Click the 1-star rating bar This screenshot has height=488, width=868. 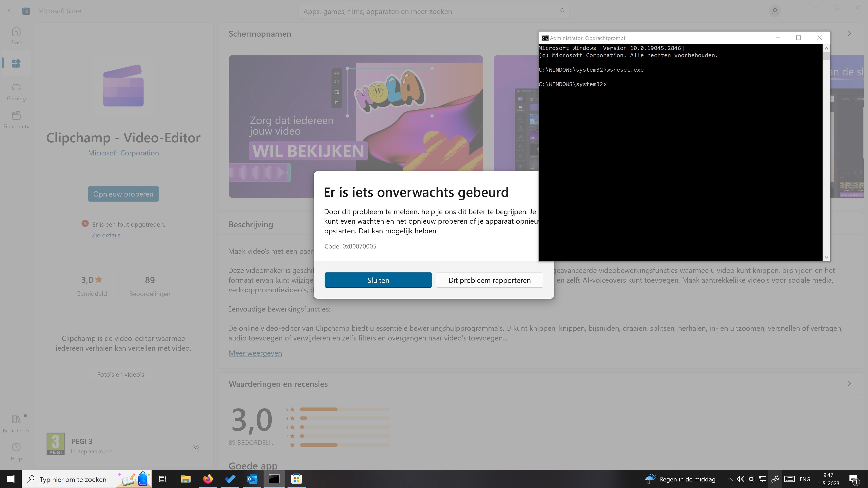(345, 445)
